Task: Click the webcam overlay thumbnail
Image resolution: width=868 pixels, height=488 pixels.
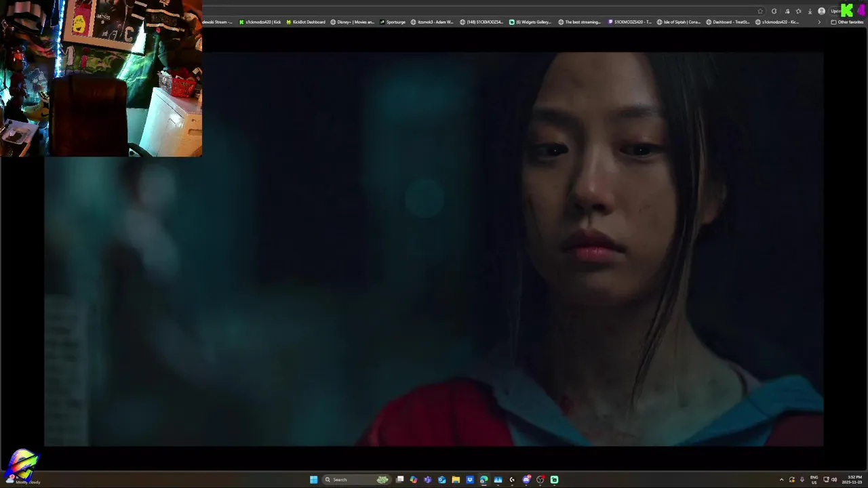Action: click(101, 78)
